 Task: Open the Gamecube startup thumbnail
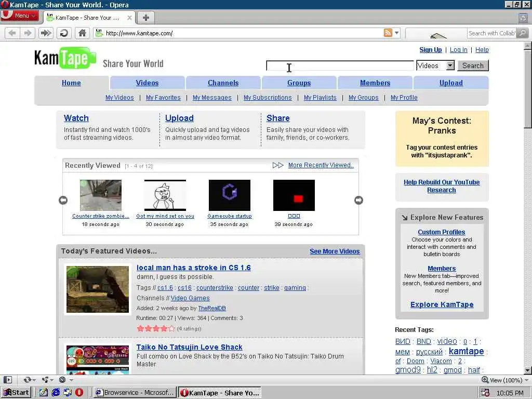(230, 195)
